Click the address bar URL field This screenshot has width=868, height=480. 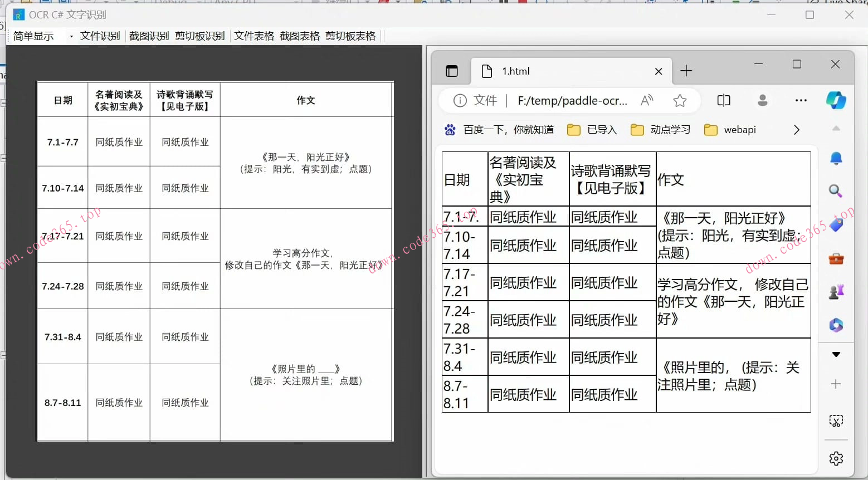point(572,101)
